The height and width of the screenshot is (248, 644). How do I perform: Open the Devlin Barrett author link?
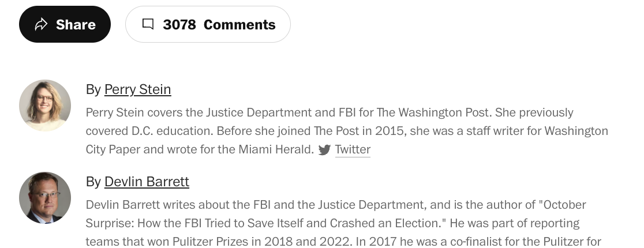point(147,182)
